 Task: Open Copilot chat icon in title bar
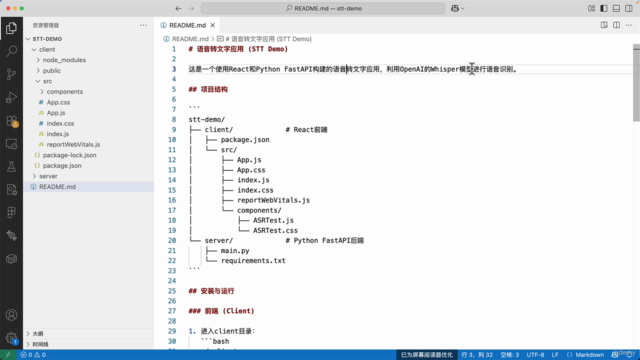455,8
